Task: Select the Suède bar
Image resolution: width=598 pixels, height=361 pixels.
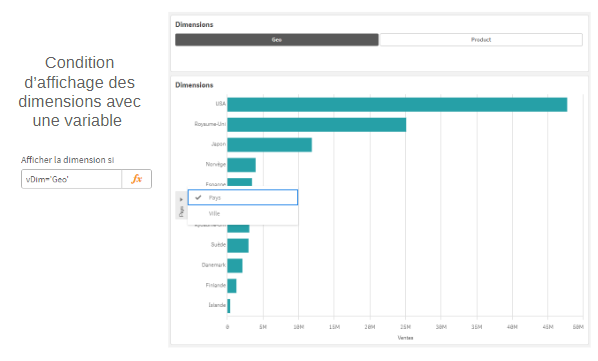Action: (x=238, y=245)
